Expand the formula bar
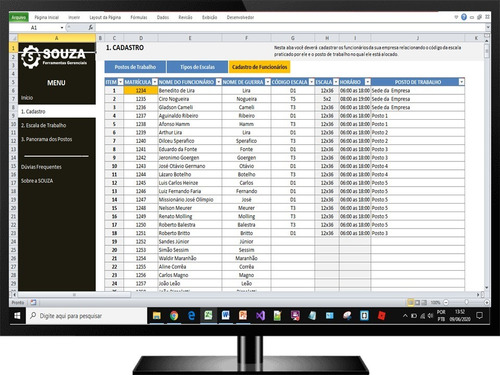Image resolution: width=500 pixels, height=375 pixels. pos(488,28)
